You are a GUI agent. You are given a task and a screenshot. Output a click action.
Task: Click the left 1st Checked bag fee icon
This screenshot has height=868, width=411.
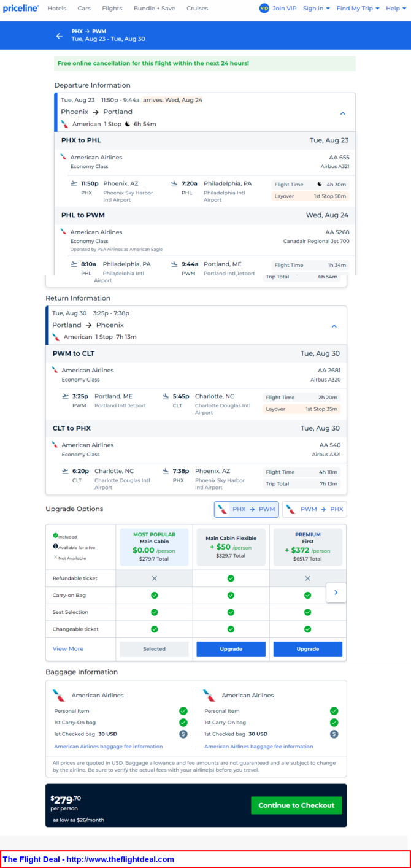(183, 734)
